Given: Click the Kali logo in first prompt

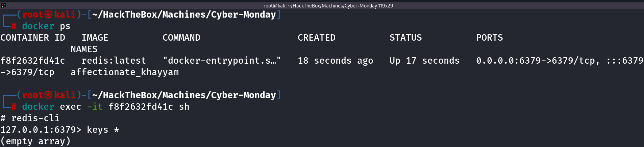Looking at the screenshot, I should tap(49, 15).
